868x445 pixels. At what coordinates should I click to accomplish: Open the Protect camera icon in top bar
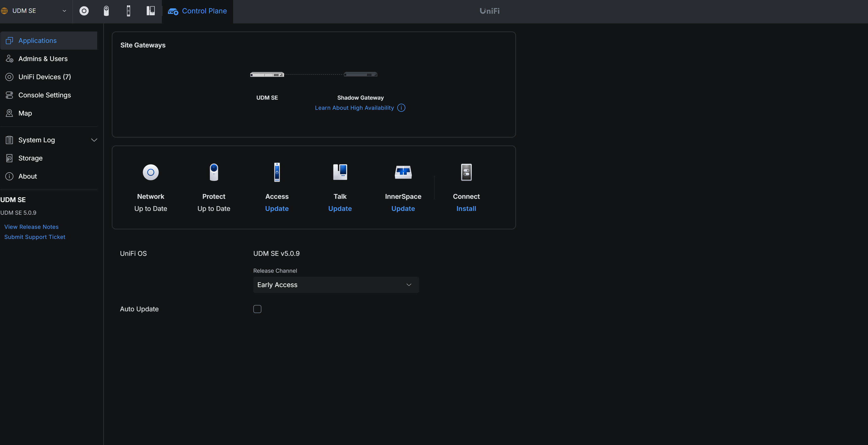click(106, 11)
